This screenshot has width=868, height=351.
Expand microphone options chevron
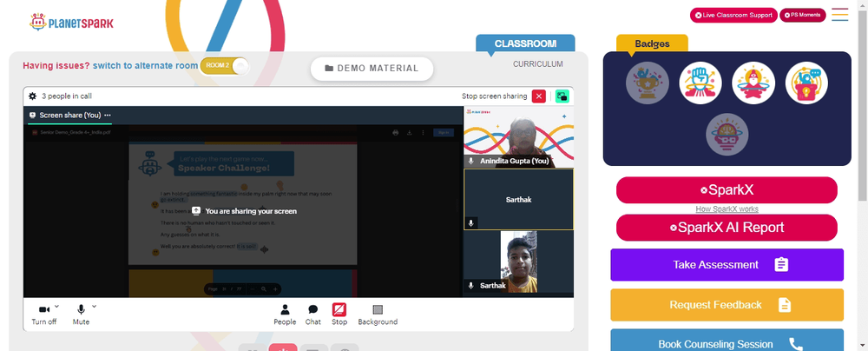point(94,306)
